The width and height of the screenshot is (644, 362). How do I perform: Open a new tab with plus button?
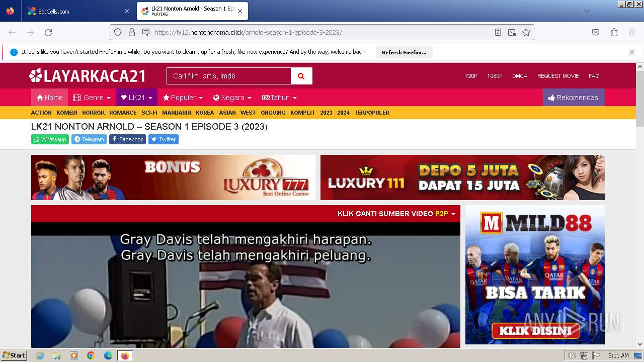[x=259, y=11]
